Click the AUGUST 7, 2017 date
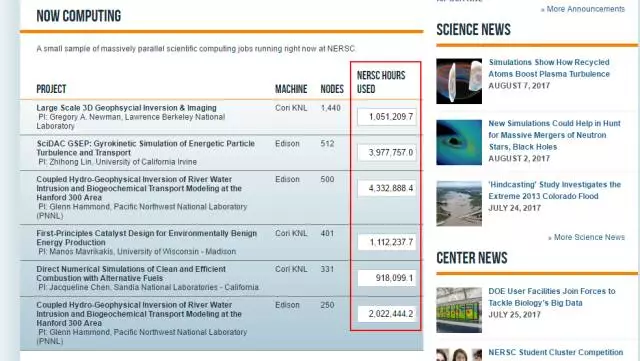Screen dimensions: 640x361 click(519, 86)
